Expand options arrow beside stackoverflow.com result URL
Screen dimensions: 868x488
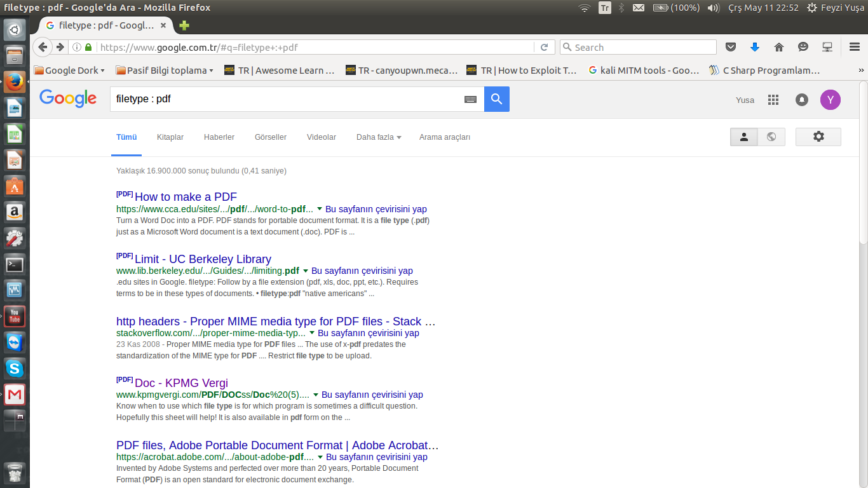311,333
